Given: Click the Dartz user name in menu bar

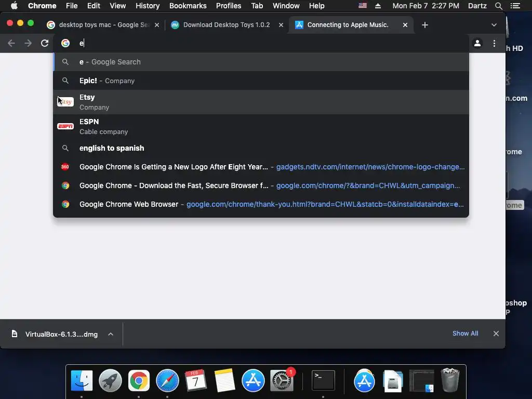Looking at the screenshot, I should pos(477,6).
